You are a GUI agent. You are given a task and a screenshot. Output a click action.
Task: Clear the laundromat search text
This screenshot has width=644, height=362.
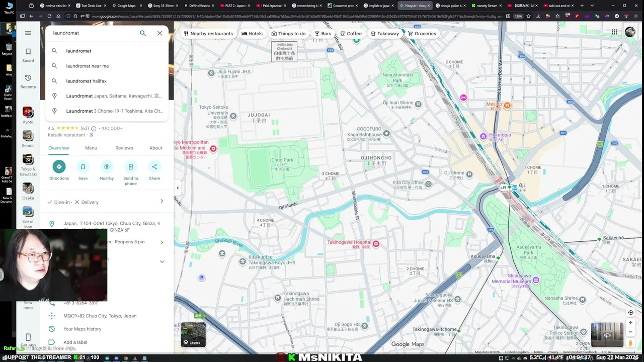coord(159,33)
